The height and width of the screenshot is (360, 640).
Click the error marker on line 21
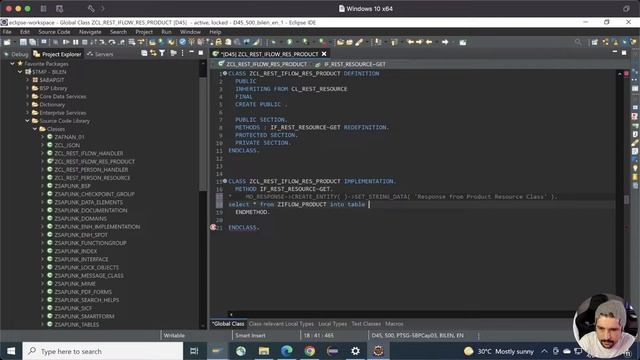(213, 227)
